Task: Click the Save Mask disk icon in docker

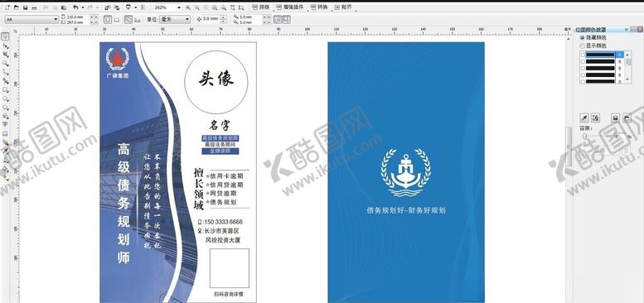Action: (615, 118)
